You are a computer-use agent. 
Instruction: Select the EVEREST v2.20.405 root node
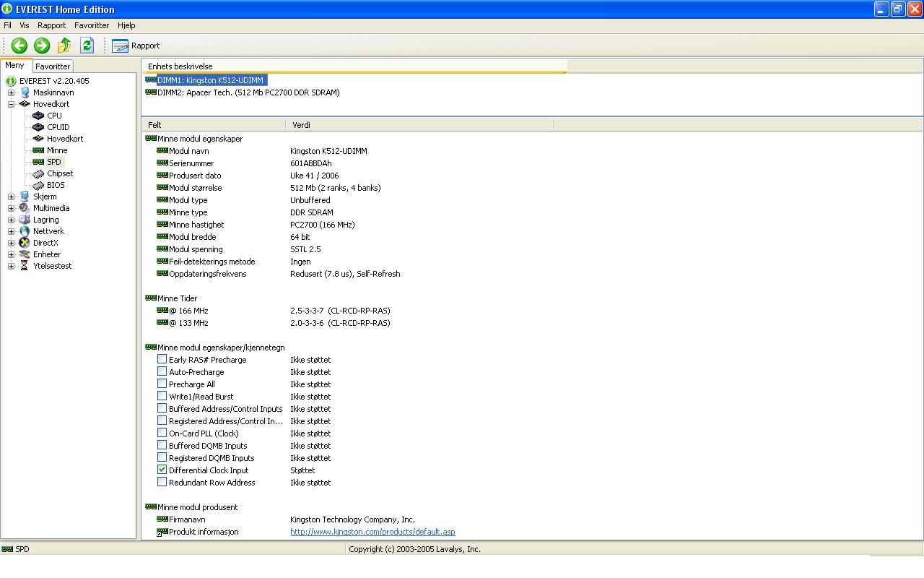[x=54, y=81]
